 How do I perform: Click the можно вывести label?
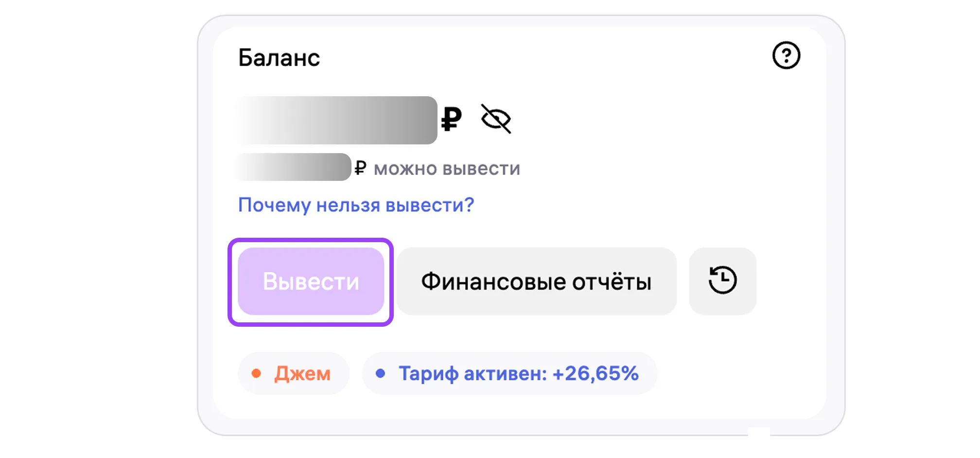[447, 169]
